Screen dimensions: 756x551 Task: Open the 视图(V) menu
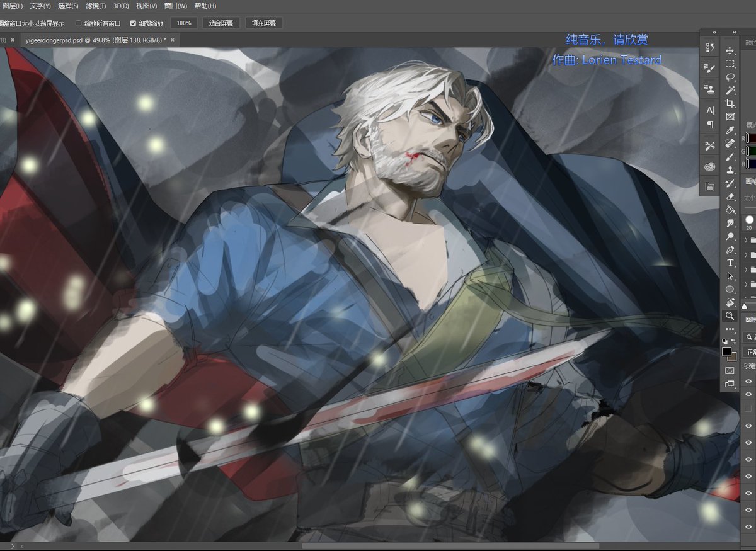coord(147,6)
